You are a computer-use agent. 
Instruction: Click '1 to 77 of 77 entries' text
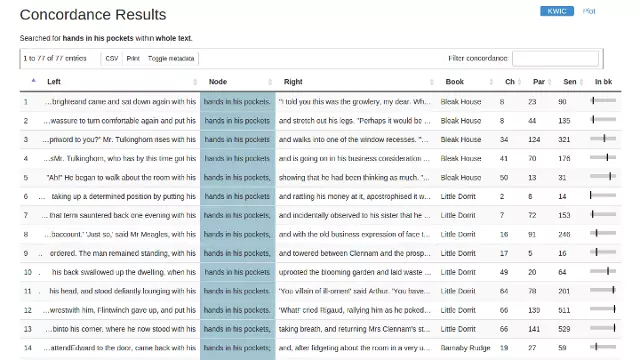coord(55,58)
